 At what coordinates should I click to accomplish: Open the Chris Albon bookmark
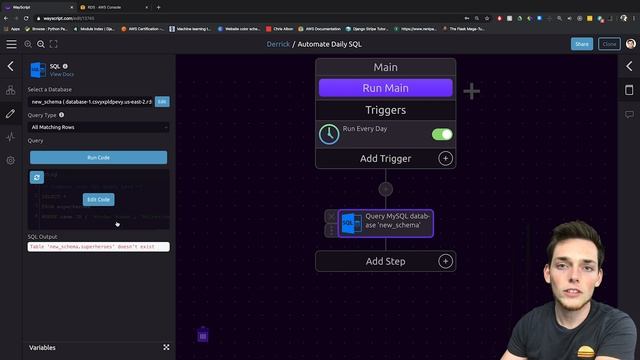pos(280,29)
